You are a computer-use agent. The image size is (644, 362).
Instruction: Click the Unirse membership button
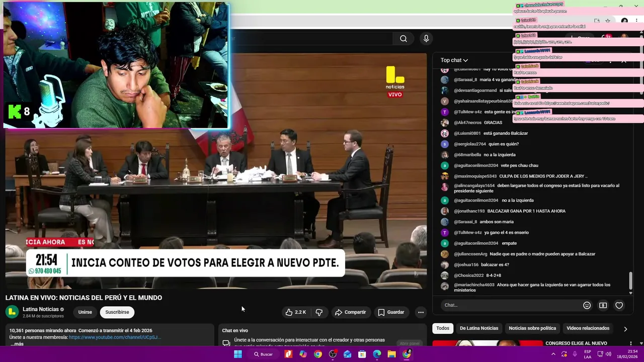pos(85,312)
